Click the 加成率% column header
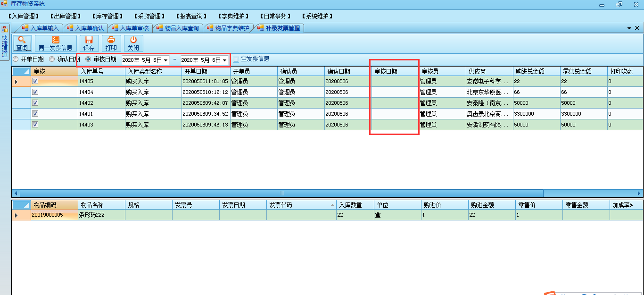This screenshot has height=295, width=644. click(x=627, y=205)
